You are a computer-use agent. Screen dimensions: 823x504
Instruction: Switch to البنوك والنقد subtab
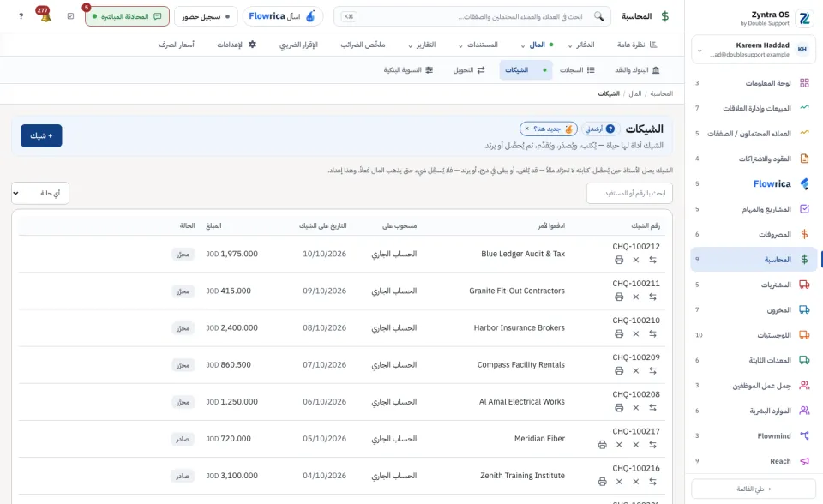tap(637, 69)
